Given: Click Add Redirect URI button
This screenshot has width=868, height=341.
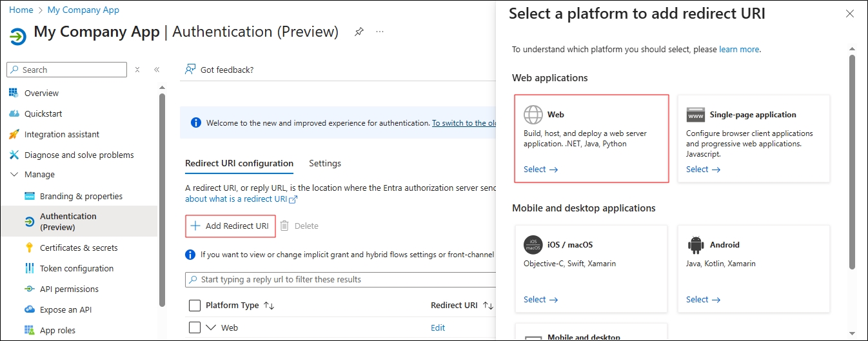Looking at the screenshot, I should [230, 226].
